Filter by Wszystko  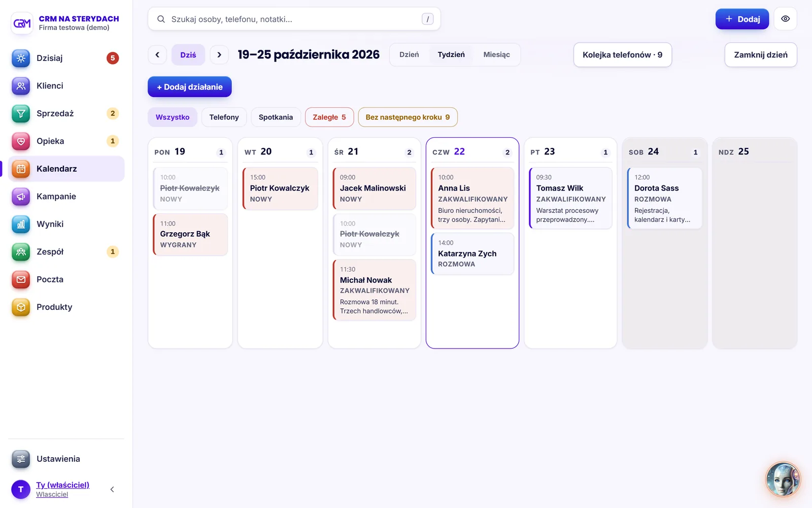click(173, 117)
